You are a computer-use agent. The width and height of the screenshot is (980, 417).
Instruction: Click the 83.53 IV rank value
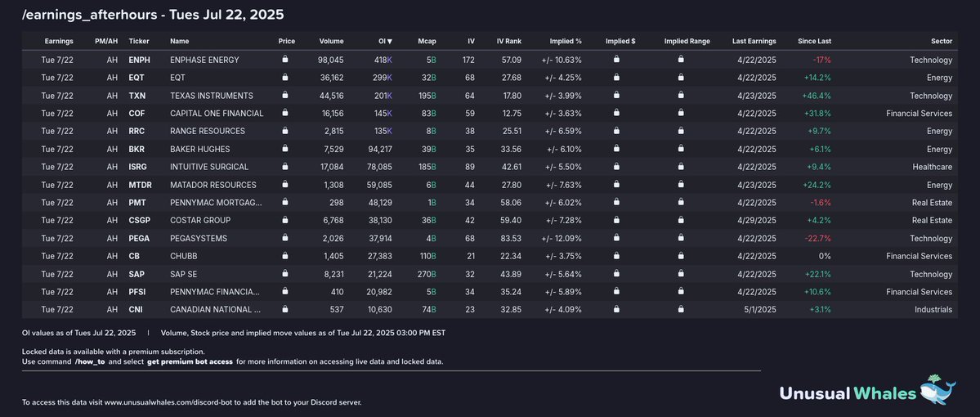point(510,238)
